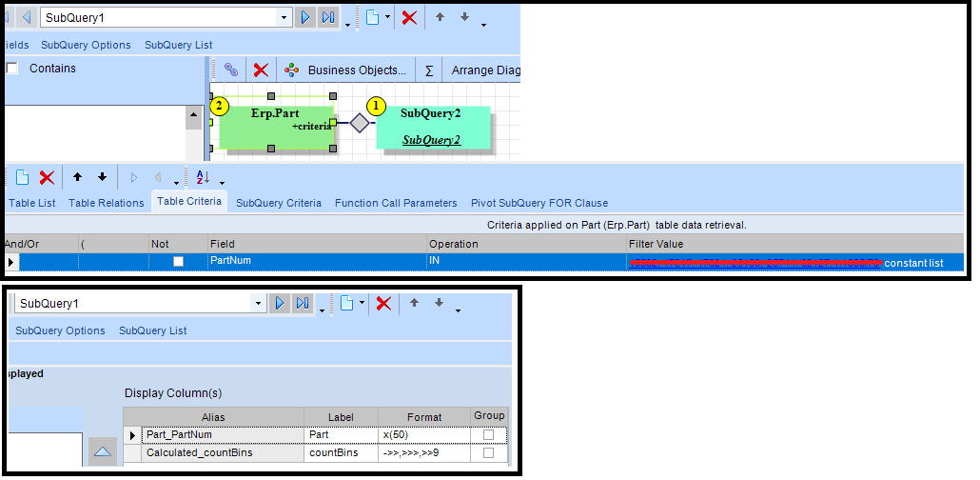
Task: Open SubQuery Options in Display Columns screenshot
Action: 61,330
